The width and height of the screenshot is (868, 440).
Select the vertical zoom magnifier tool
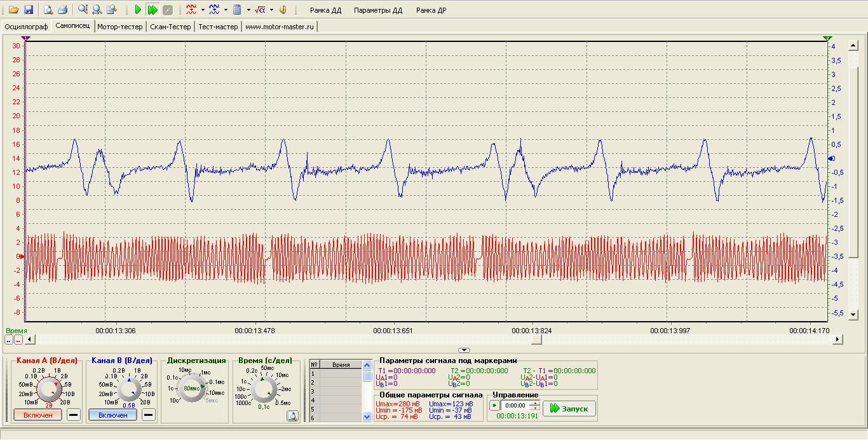tap(83, 10)
